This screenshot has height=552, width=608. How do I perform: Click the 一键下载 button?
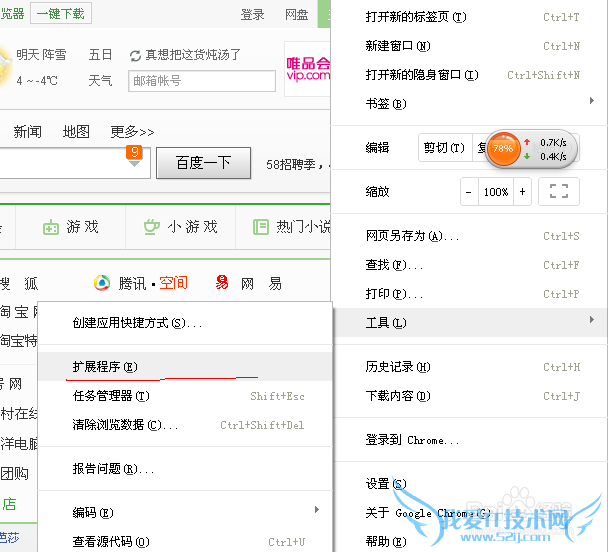[61, 14]
